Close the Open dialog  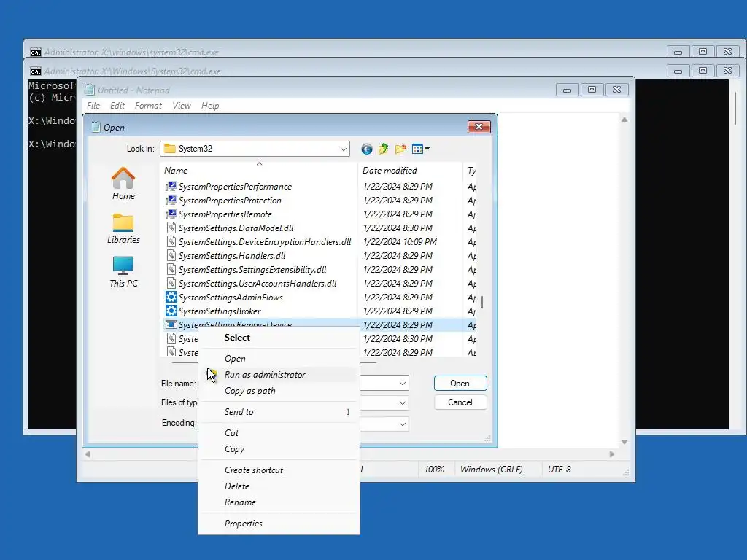tap(479, 127)
